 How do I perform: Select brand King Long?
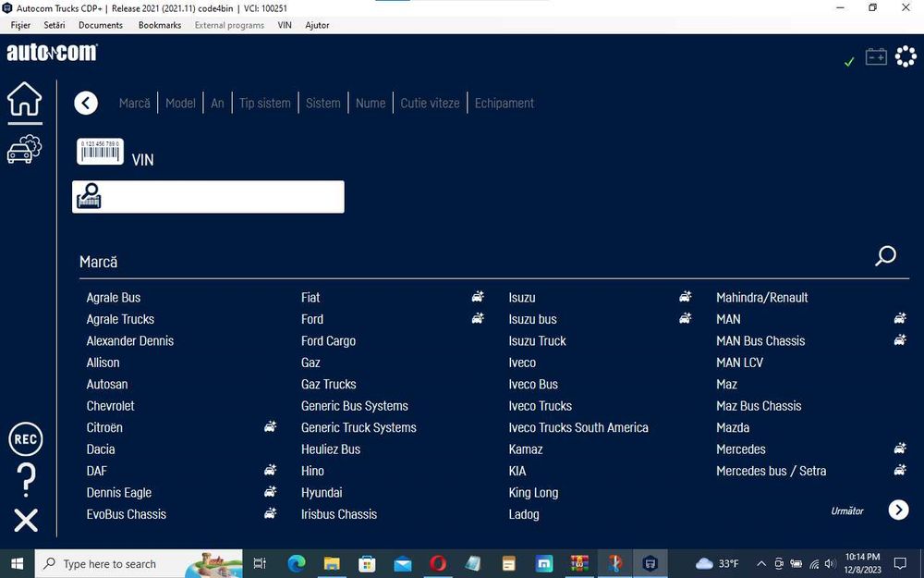coord(533,493)
